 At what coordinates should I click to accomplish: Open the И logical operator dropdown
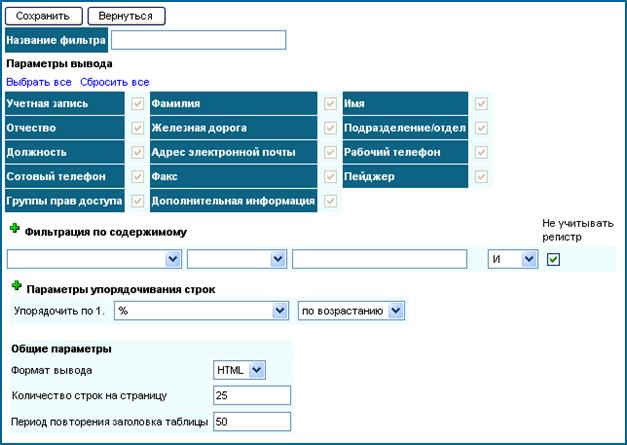(513, 259)
